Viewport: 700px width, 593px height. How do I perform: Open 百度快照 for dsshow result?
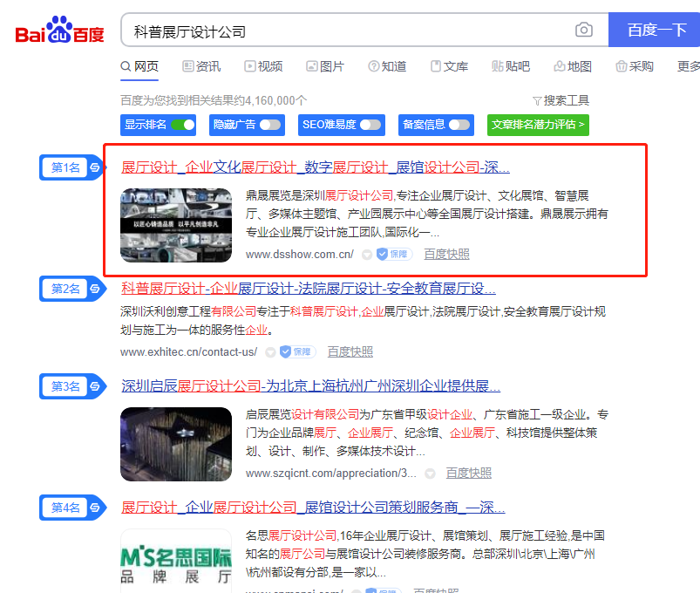click(446, 254)
